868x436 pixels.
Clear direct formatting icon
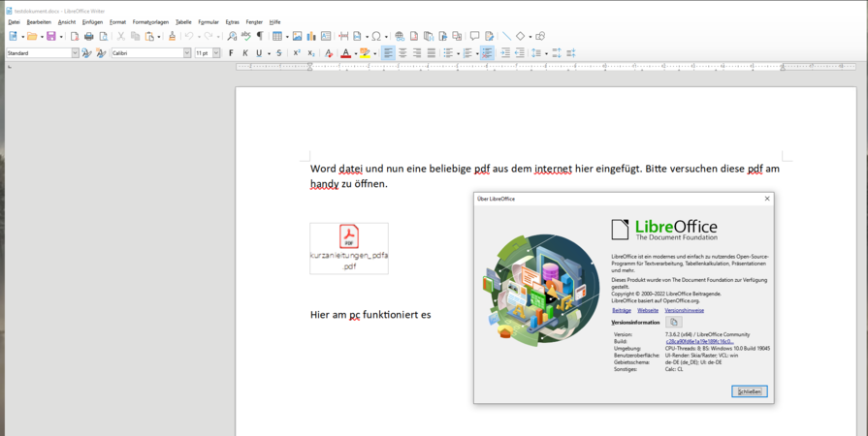tap(328, 53)
